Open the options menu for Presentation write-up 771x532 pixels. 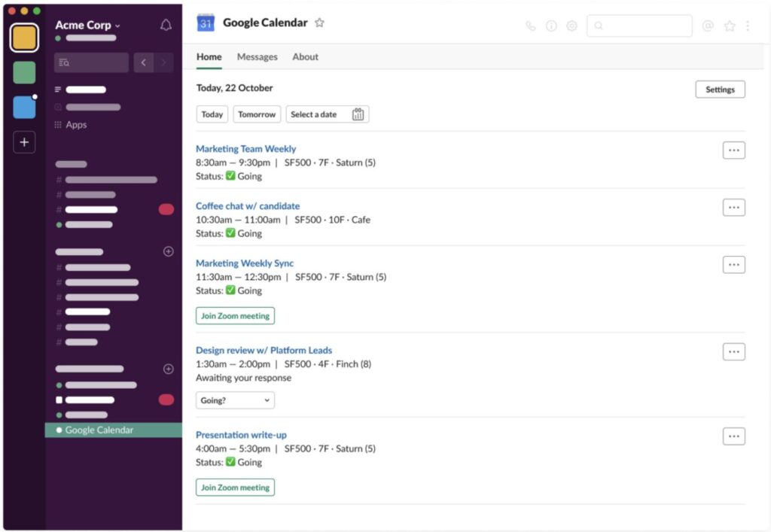click(x=733, y=436)
